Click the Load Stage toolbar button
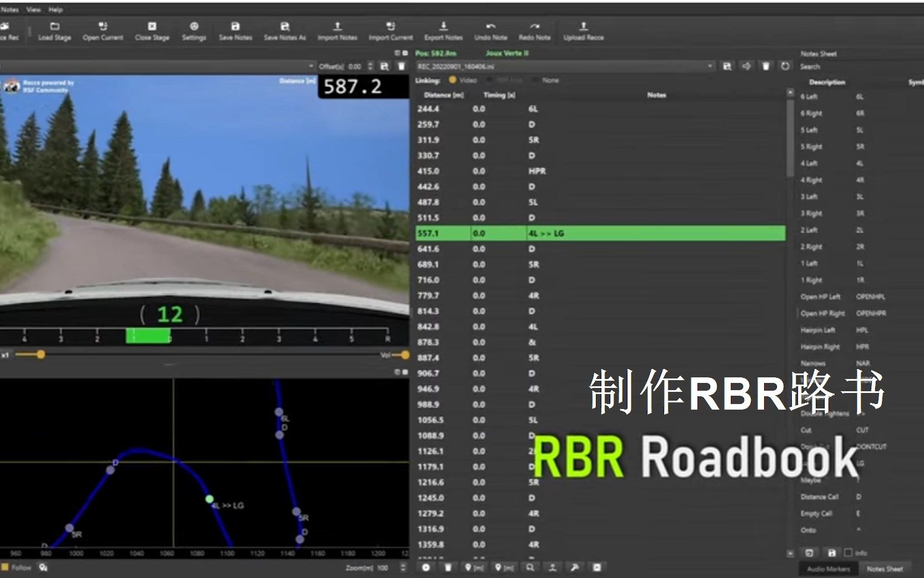The height and width of the screenshot is (578, 924). (54, 32)
